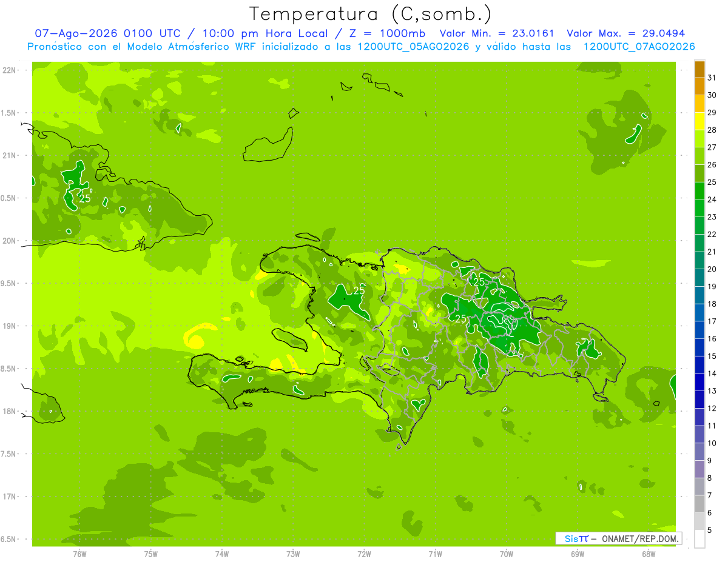Click the '27' label on the color scale

712,147
